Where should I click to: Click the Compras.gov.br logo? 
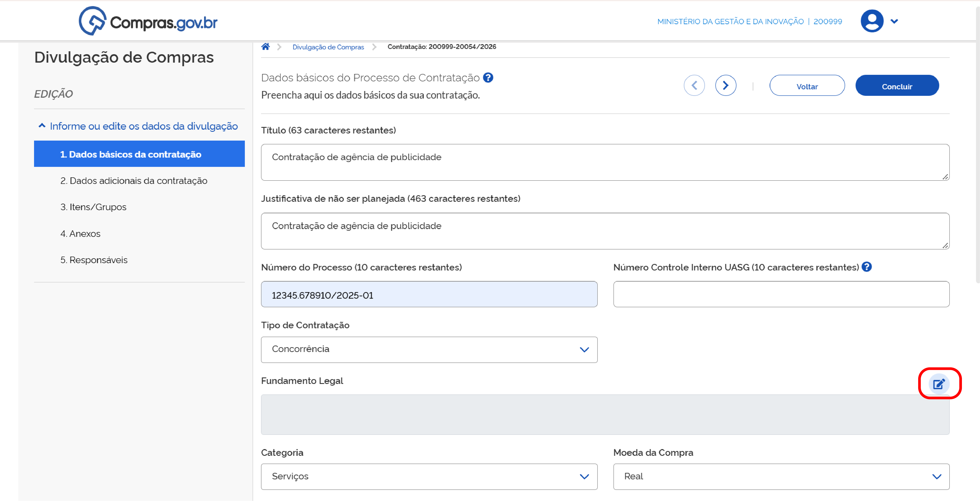(148, 21)
